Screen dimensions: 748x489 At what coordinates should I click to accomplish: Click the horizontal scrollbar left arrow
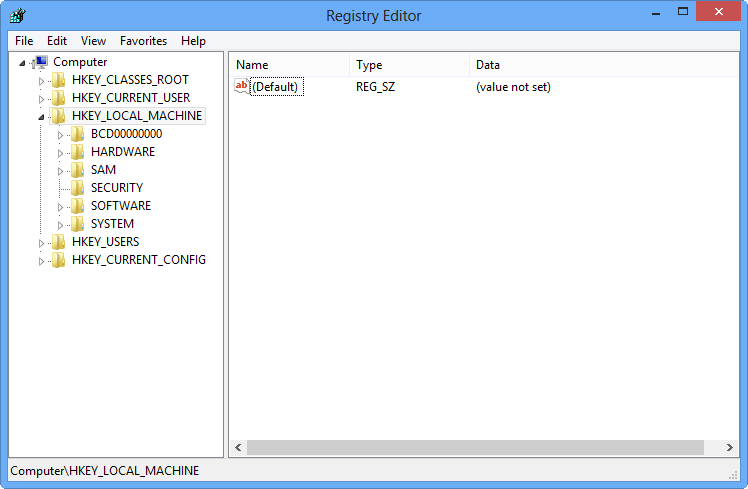pos(238,447)
